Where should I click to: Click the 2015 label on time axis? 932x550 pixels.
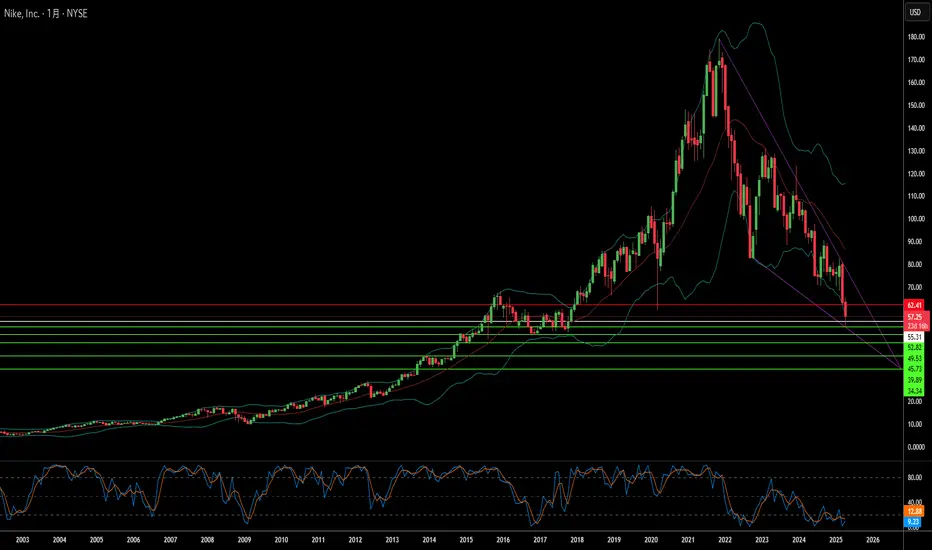pos(466,540)
